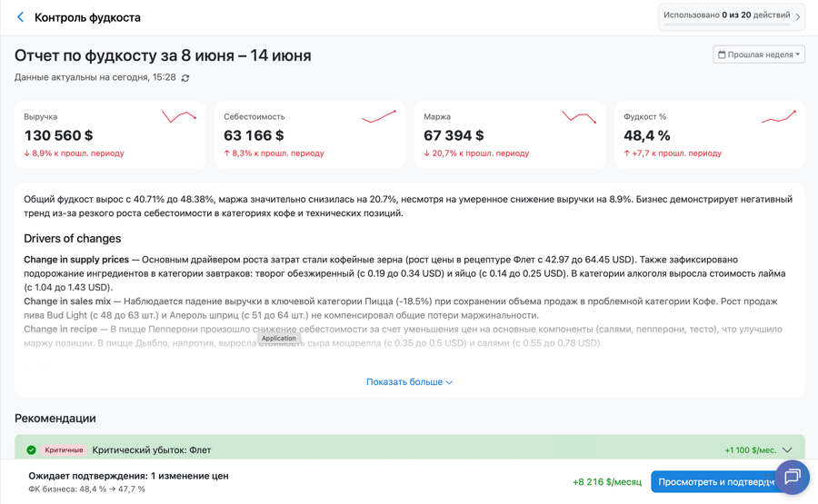Open the used actions counter panel
The width and height of the screenshot is (818, 504).
pyautogui.click(x=732, y=17)
